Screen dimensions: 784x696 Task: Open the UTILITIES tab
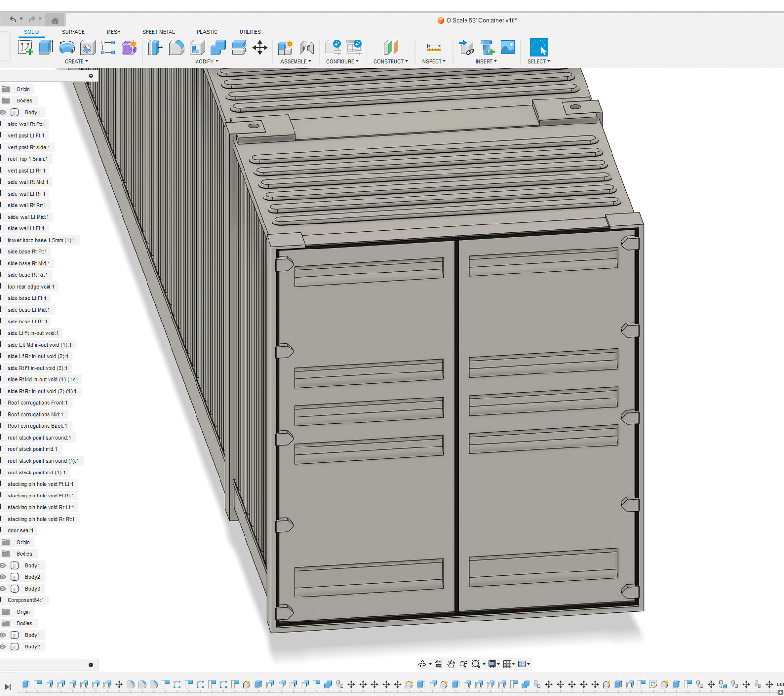click(x=250, y=32)
